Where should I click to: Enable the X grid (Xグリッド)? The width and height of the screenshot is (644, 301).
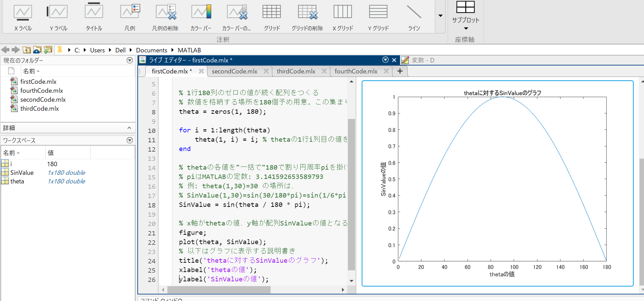click(343, 17)
